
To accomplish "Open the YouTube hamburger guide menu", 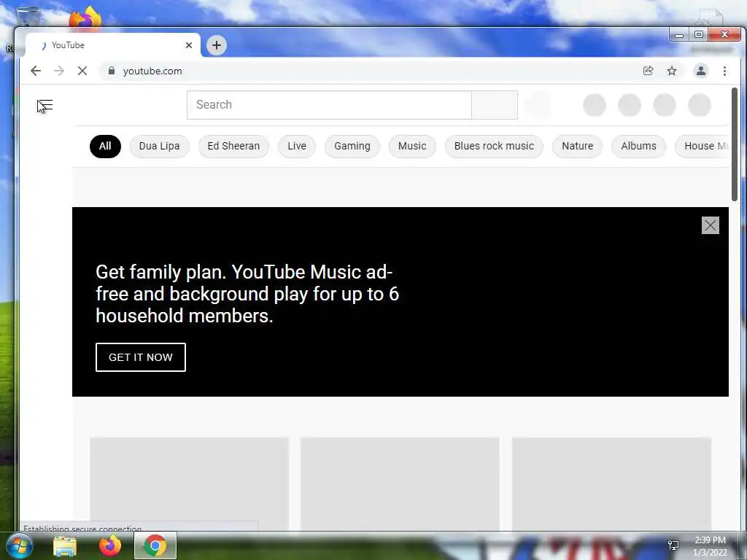I will click(x=44, y=105).
